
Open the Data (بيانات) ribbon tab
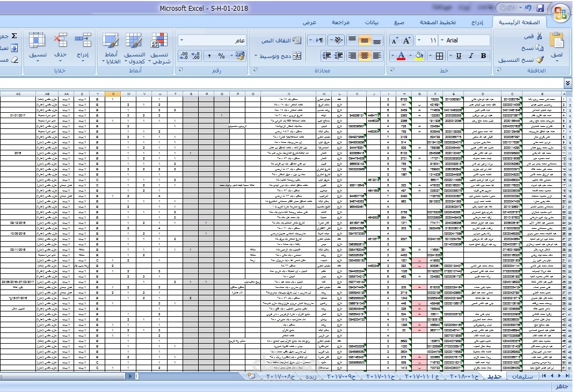(372, 23)
